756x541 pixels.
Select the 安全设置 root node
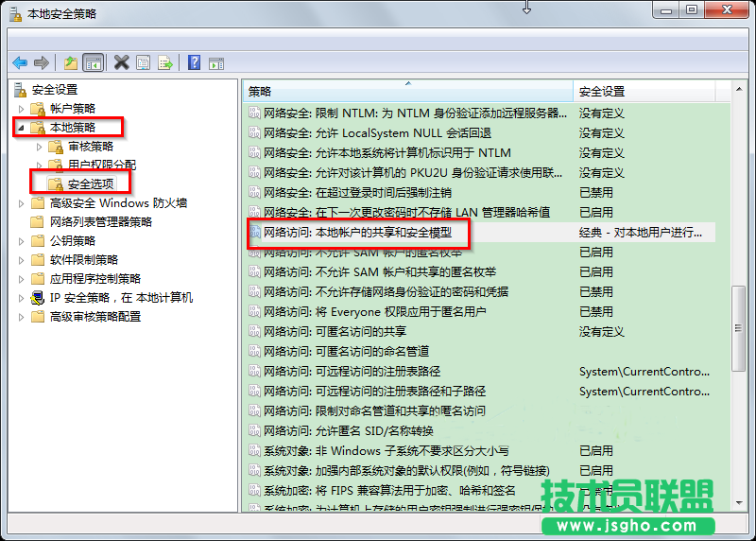(55, 90)
